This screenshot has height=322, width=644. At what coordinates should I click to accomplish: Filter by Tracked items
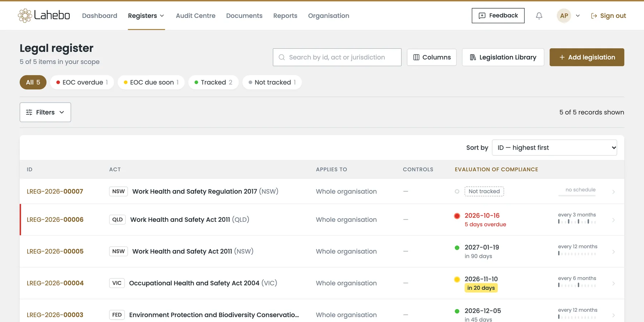point(213,82)
